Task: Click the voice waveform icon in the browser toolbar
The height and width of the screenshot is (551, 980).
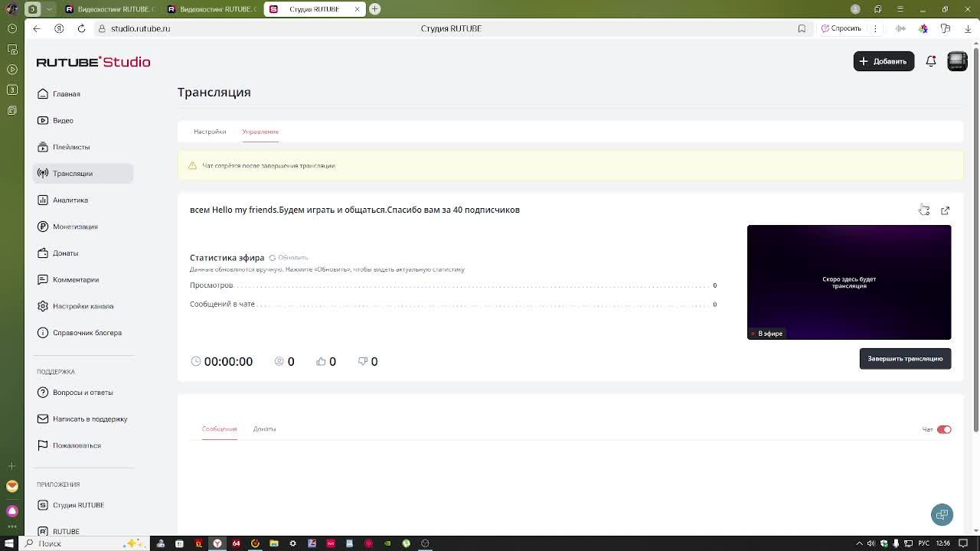Action: [x=901, y=28]
